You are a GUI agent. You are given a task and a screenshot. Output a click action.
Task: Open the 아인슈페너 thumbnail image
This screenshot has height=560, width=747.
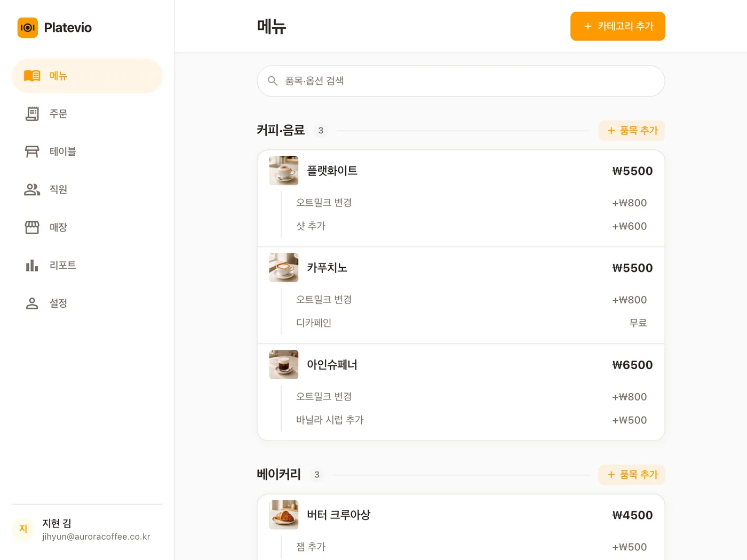[x=284, y=365]
